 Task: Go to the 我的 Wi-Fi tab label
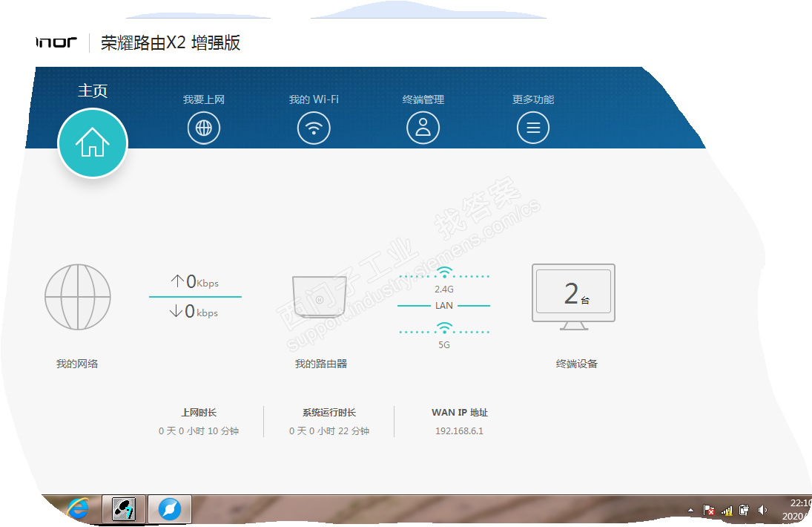tap(314, 99)
